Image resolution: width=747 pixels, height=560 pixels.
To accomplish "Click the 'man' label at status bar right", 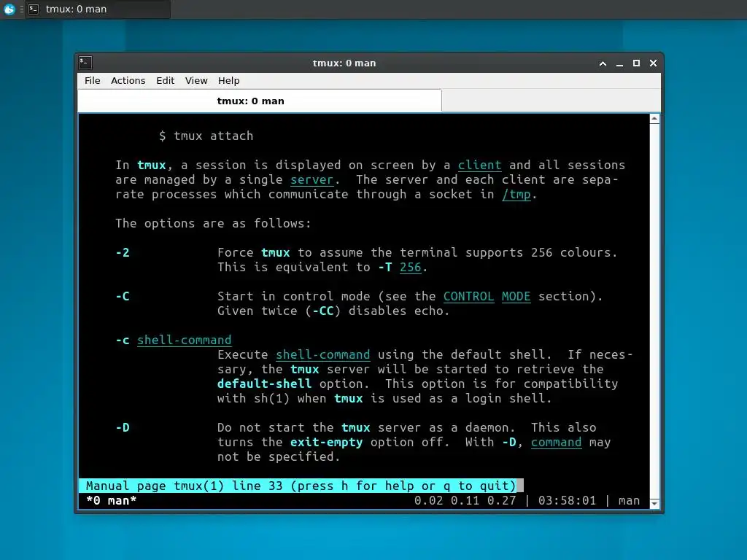I will pyautogui.click(x=629, y=500).
